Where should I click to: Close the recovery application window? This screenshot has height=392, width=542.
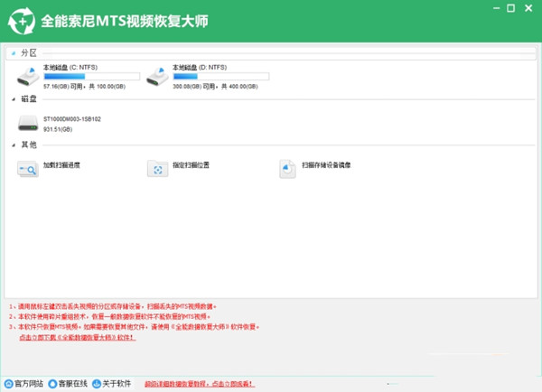point(528,8)
